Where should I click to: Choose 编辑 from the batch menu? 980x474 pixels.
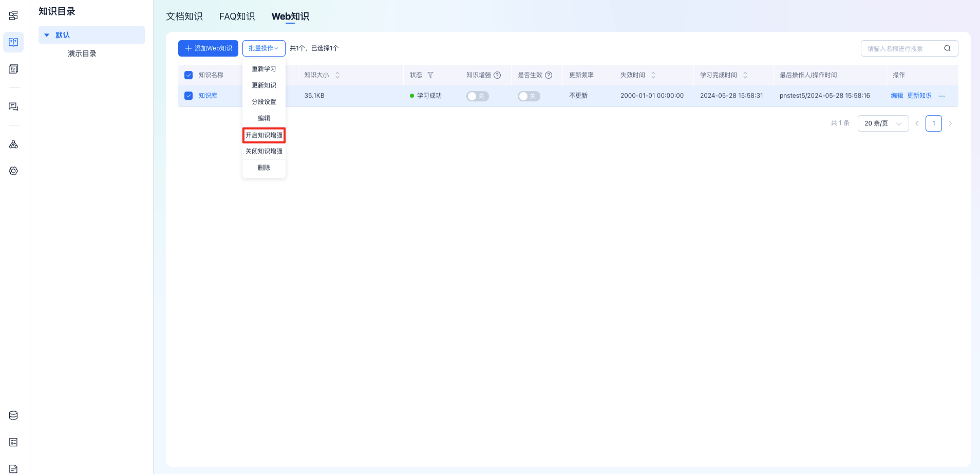tap(264, 118)
